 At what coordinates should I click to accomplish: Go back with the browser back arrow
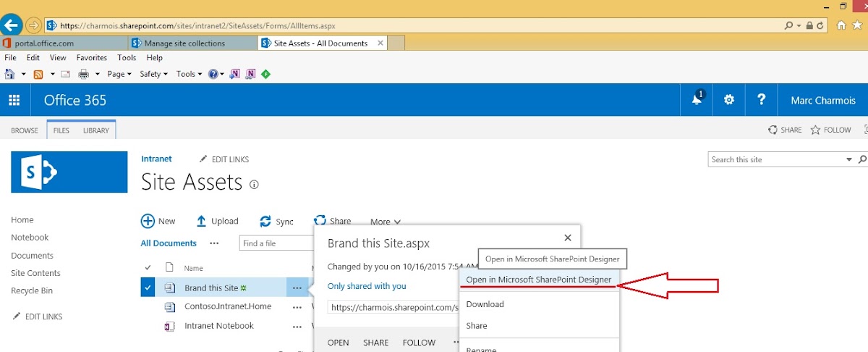pyautogui.click(x=11, y=25)
